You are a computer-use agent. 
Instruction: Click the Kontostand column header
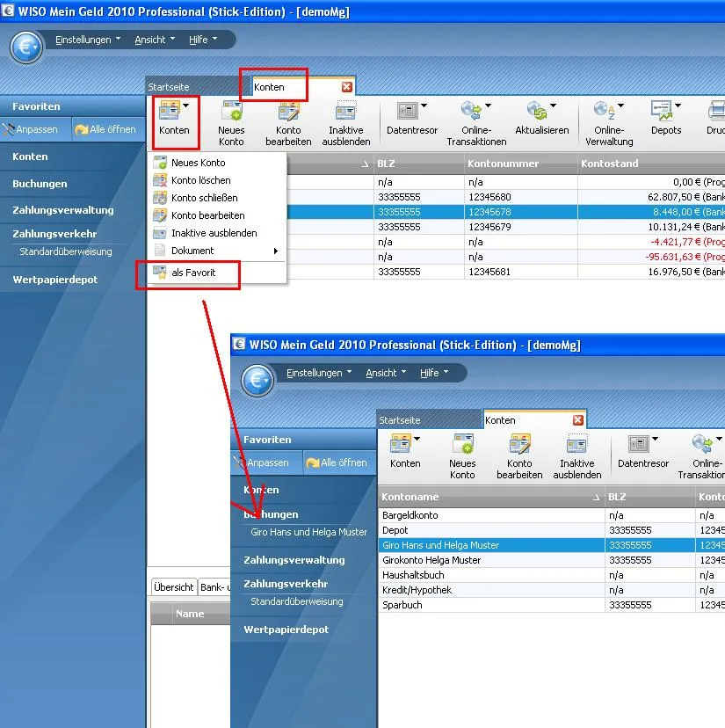650,164
